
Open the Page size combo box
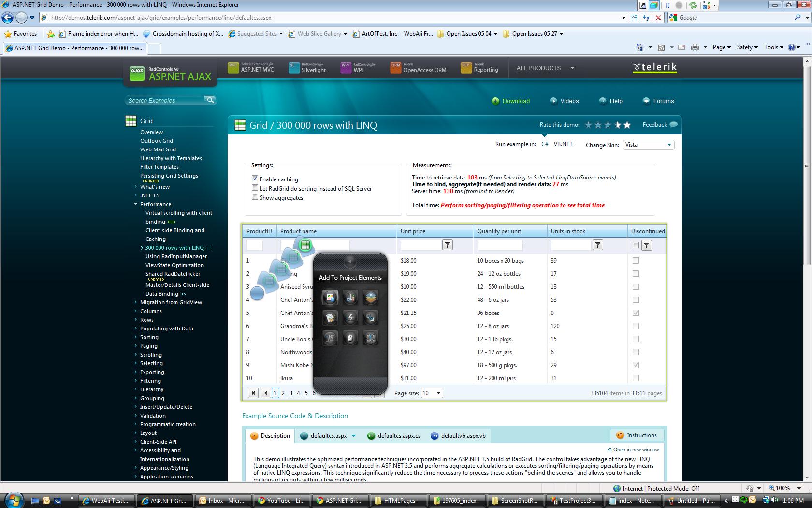click(432, 393)
